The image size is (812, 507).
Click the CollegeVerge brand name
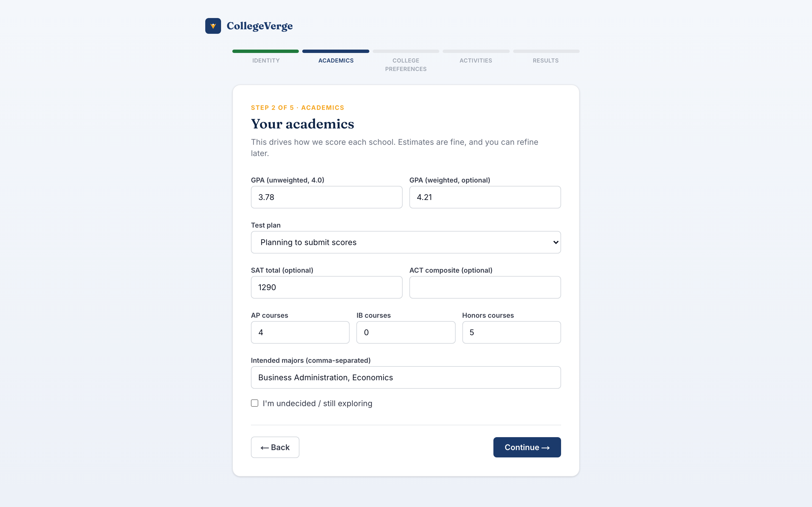[260, 26]
